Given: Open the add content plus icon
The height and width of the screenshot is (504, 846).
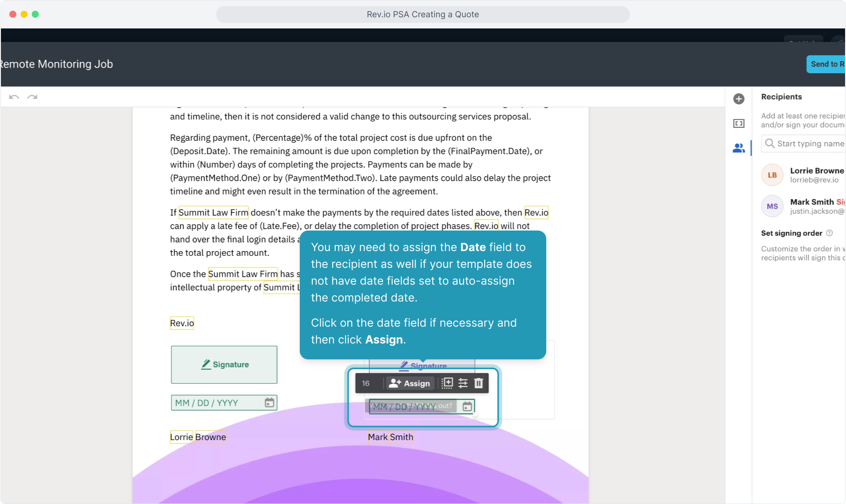Looking at the screenshot, I should click(739, 99).
